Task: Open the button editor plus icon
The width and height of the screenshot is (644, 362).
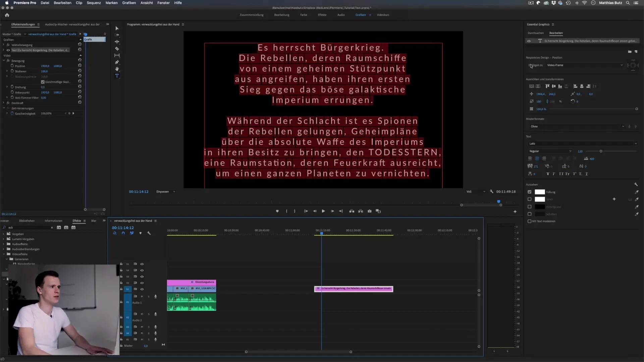Action: point(515,212)
